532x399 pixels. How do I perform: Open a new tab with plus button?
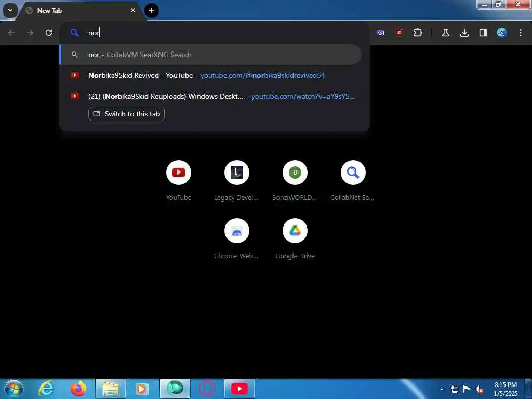pyautogui.click(x=152, y=10)
